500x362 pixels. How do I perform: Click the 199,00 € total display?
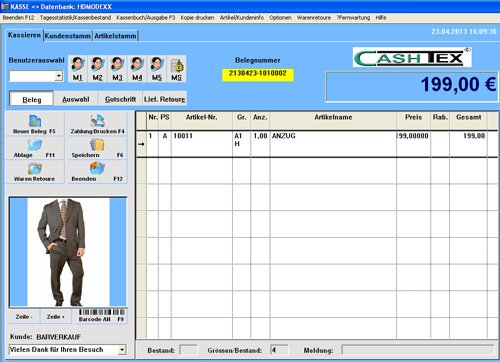pyautogui.click(x=412, y=86)
